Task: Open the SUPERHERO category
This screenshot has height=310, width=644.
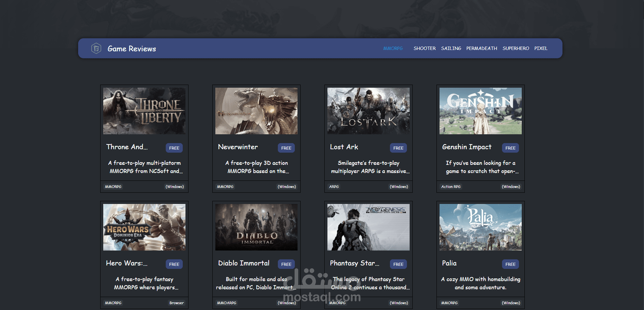Action: point(516,48)
